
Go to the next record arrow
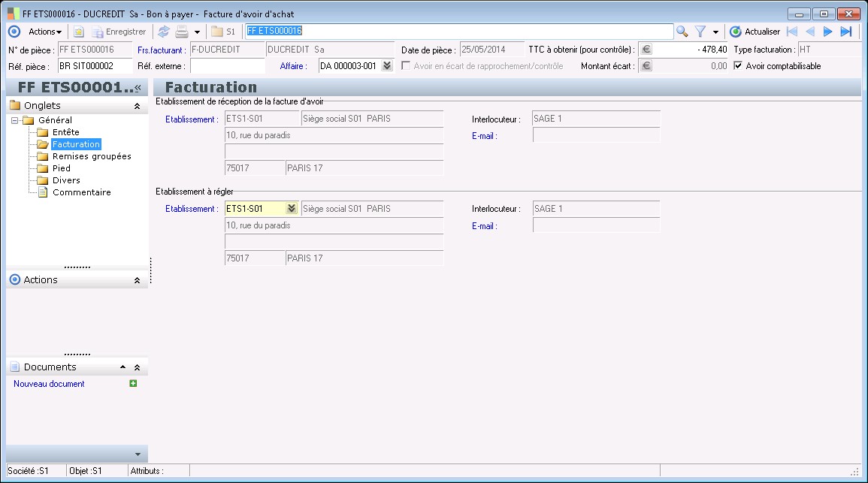[827, 32]
